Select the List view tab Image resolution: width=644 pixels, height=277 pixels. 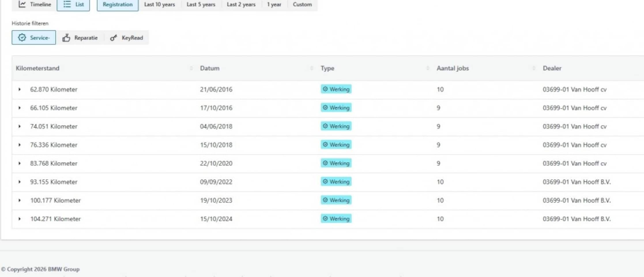[x=73, y=5]
